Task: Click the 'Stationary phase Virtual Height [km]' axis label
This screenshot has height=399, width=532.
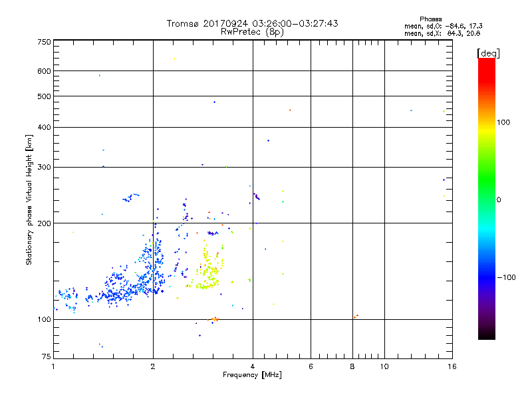Action: tap(29, 200)
